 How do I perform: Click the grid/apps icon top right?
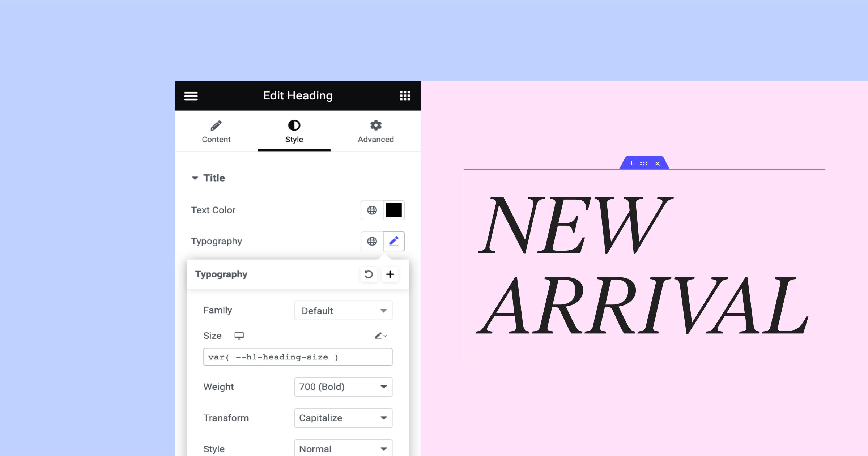[x=405, y=96]
